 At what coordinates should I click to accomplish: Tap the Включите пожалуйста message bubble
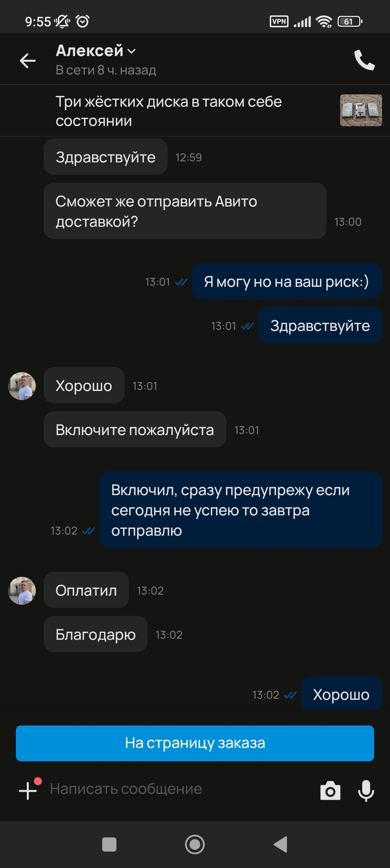pyautogui.click(x=135, y=430)
